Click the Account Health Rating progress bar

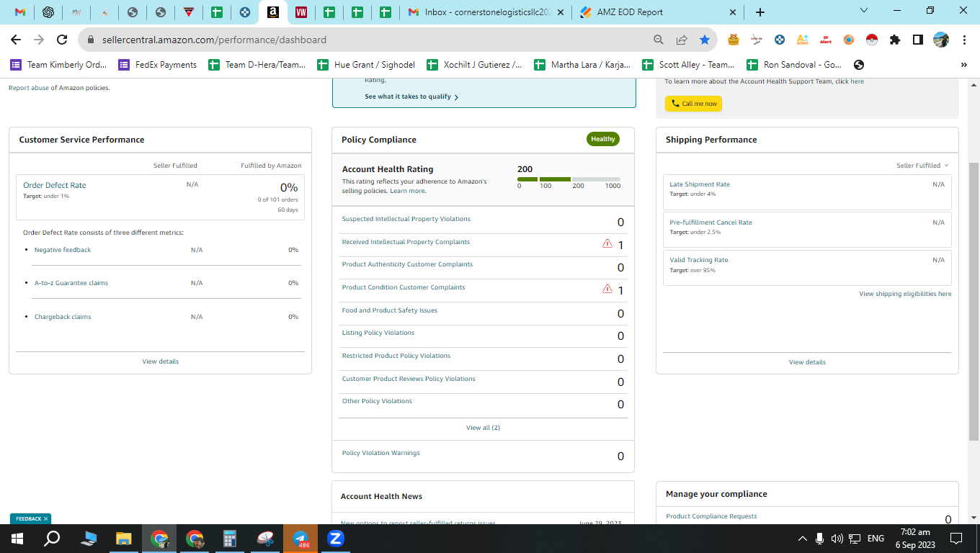(569, 179)
